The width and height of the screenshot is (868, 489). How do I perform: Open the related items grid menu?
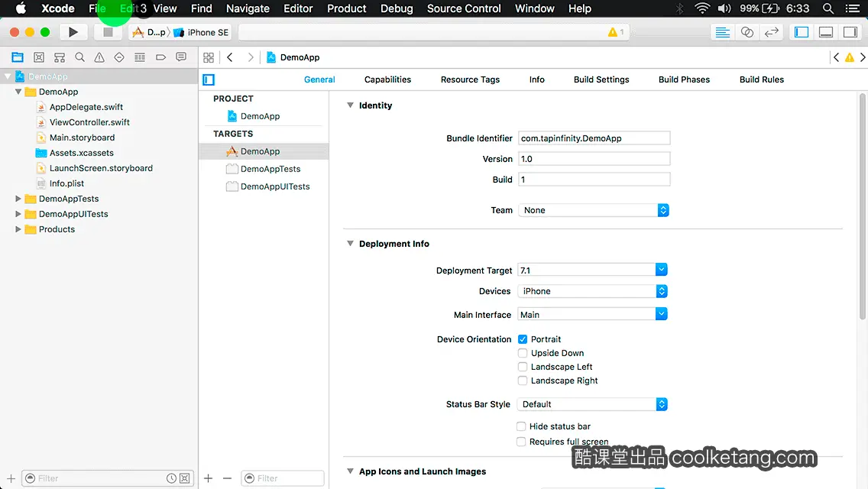pos(209,57)
